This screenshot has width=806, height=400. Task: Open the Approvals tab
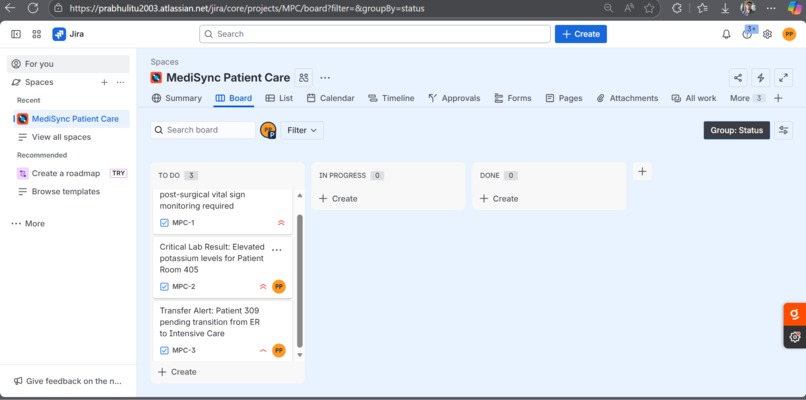pyautogui.click(x=454, y=98)
